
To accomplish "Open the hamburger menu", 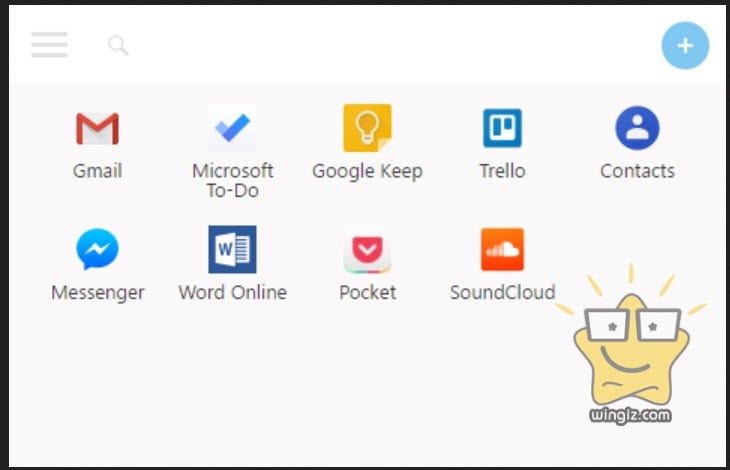I will coord(49,45).
